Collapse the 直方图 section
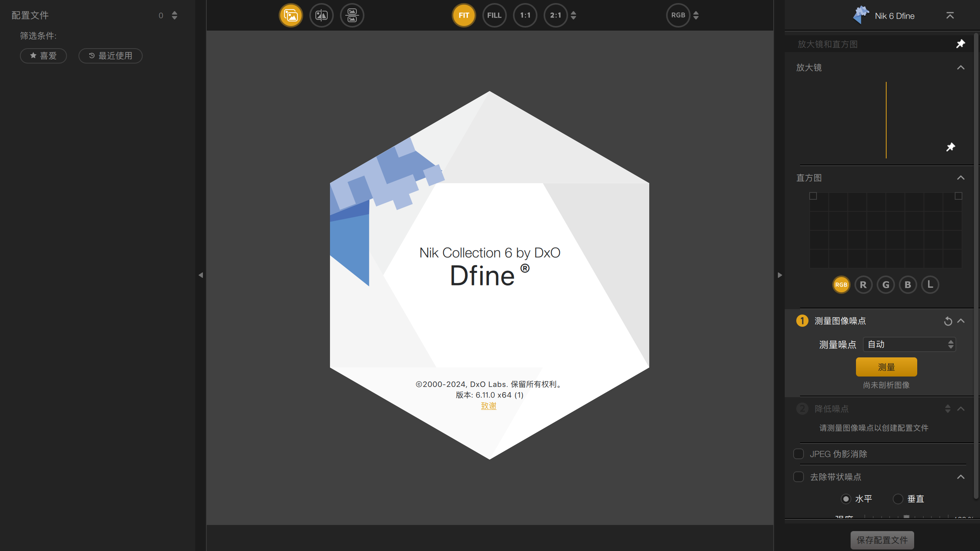The width and height of the screenshot is (980, 551). tap(960, 178)
